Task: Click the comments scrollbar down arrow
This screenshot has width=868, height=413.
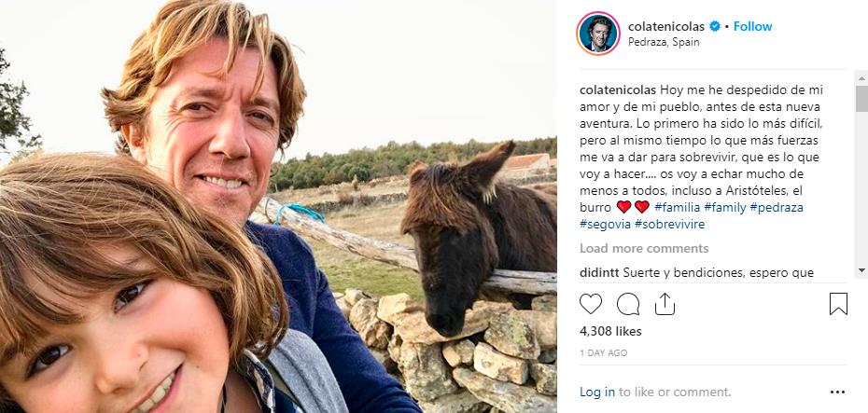Action: pyautogui.click(x=861, y=269)
